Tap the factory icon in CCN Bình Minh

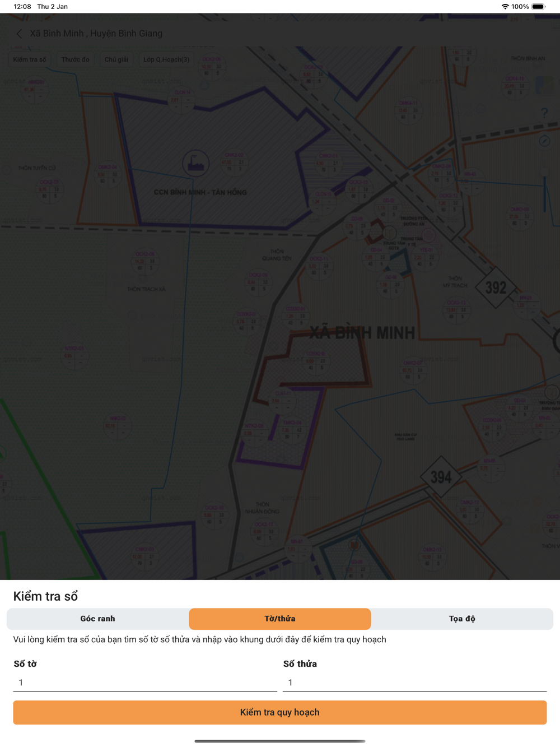[x=195, y=163]
